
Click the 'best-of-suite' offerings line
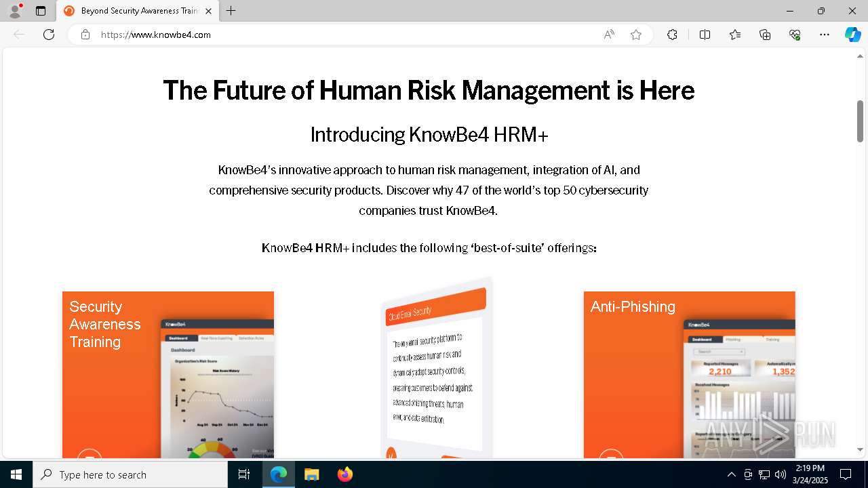[x=429, y=248]
